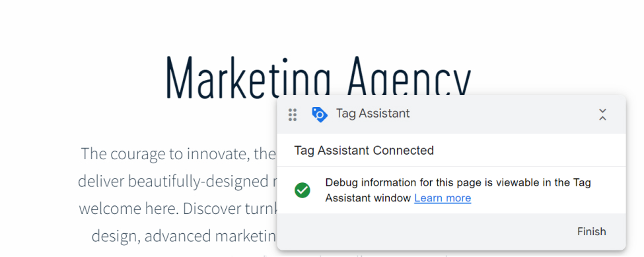Screen dimensions: 644x257
Task: Open the Learn more link
Action: tap(443, 198)
